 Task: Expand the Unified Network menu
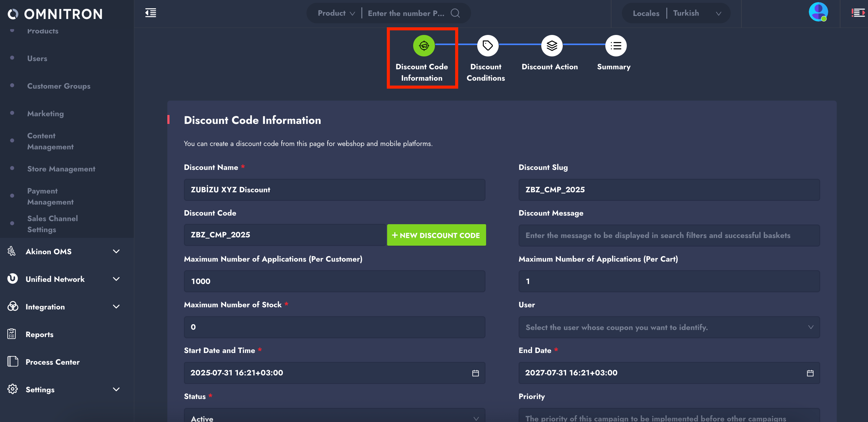[x=64, y=279]
